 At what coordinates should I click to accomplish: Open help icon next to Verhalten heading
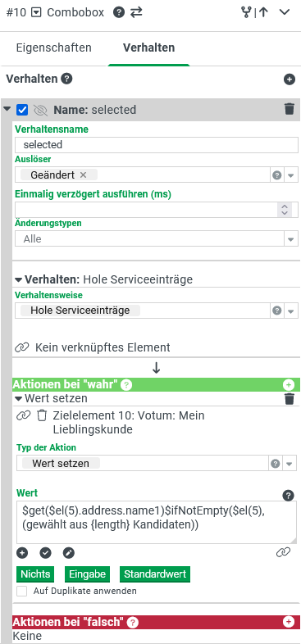pyautogui.click(x=66, y=79)
